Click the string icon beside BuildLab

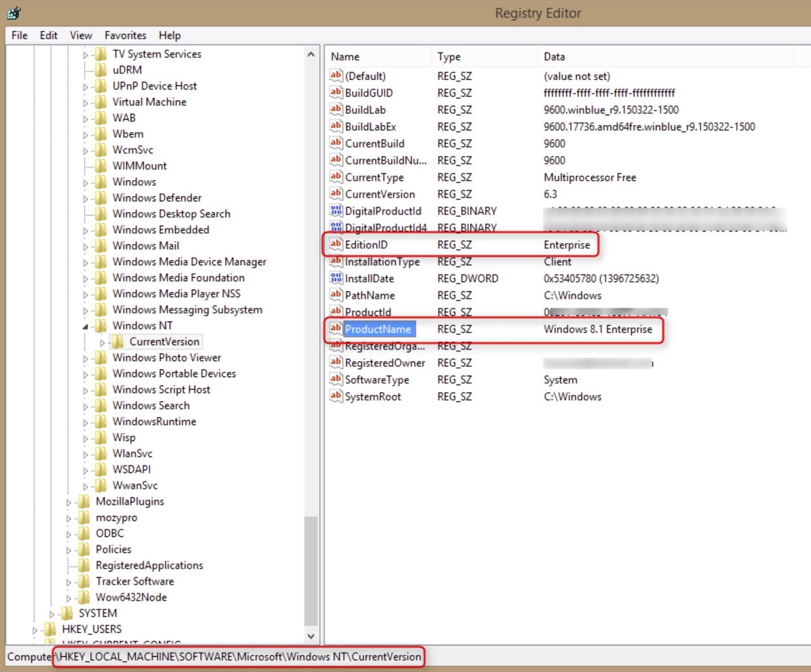coord(336,109)
